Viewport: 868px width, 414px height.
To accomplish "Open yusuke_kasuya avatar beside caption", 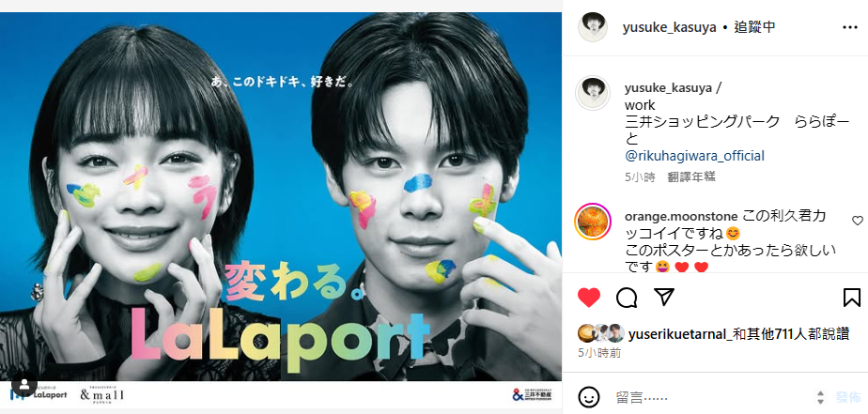I will tap(593, 93).
